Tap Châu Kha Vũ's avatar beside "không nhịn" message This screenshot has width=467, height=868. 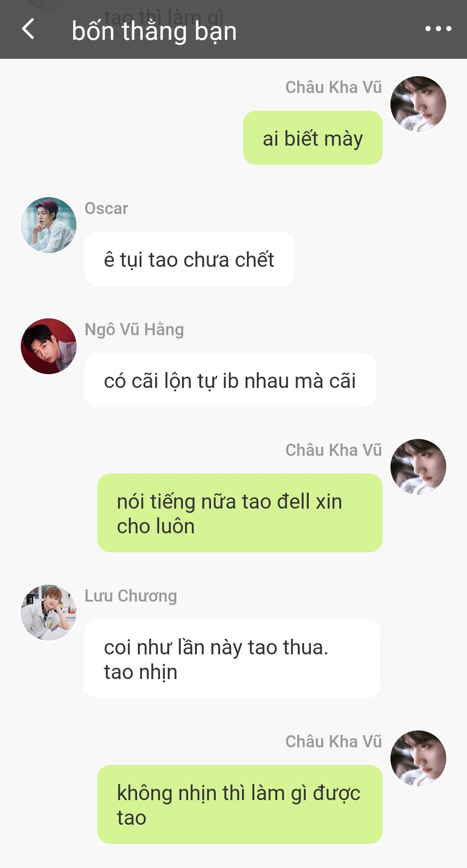point(418,758)
